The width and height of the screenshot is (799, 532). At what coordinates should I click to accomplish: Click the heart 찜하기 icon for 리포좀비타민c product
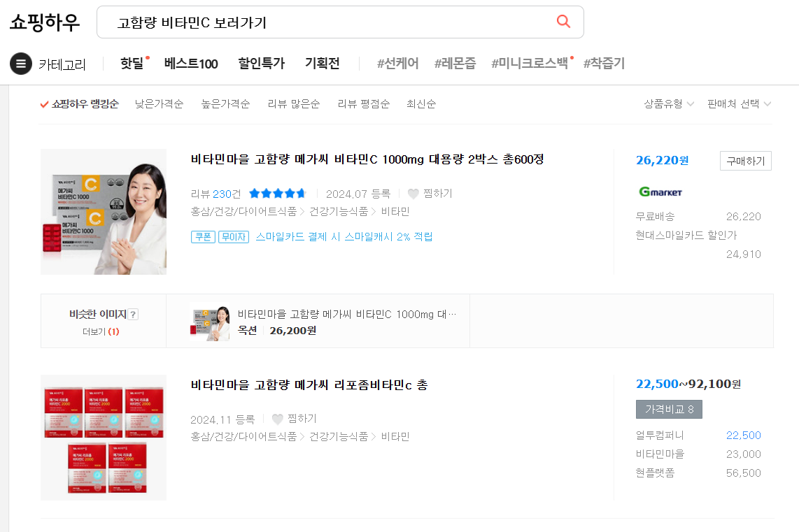pos(277,419)
